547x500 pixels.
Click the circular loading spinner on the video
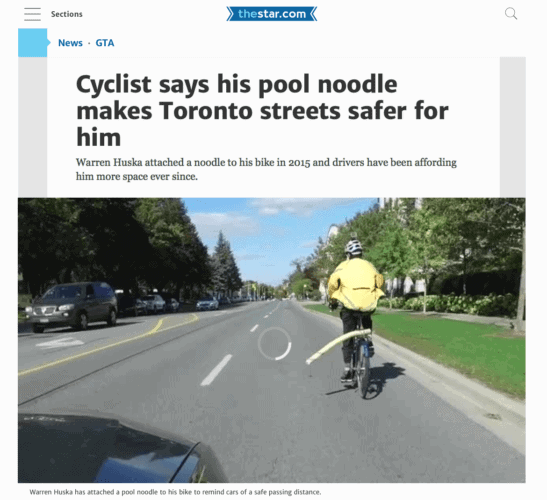tap(275, 344)
